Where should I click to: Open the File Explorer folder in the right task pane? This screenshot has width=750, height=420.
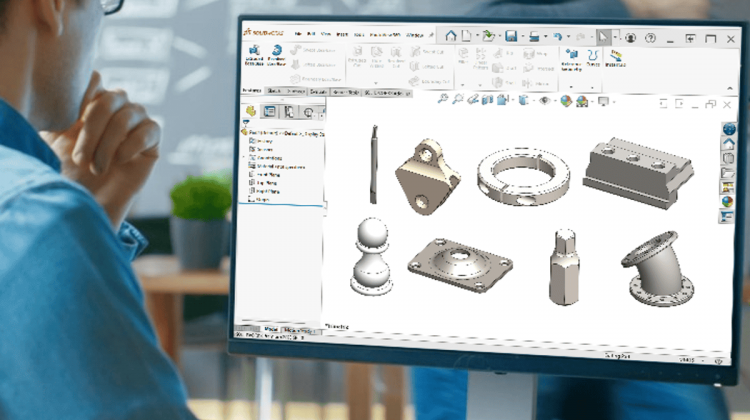coord(728,173)
